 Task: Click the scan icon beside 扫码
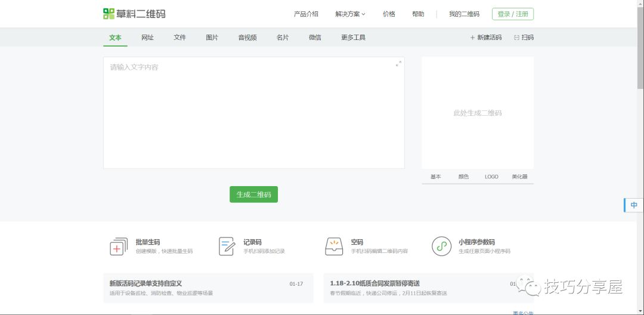coord(516,38)
